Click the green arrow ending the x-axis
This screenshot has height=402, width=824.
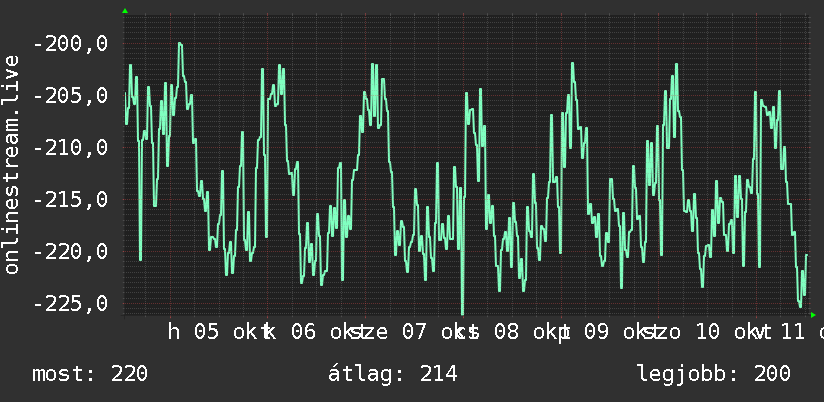(x=813, y=315)
